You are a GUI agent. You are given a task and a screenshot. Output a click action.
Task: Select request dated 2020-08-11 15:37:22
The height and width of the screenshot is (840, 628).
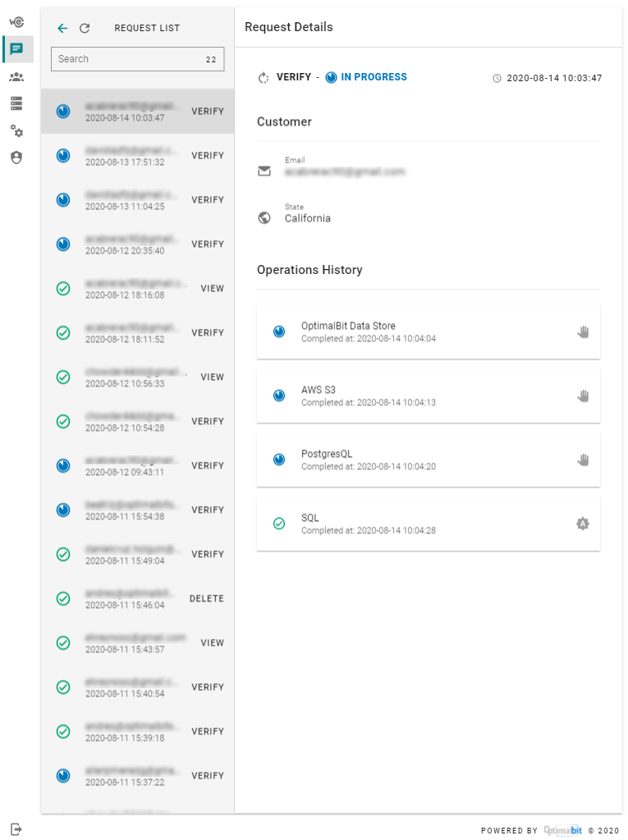click(137, 776)
